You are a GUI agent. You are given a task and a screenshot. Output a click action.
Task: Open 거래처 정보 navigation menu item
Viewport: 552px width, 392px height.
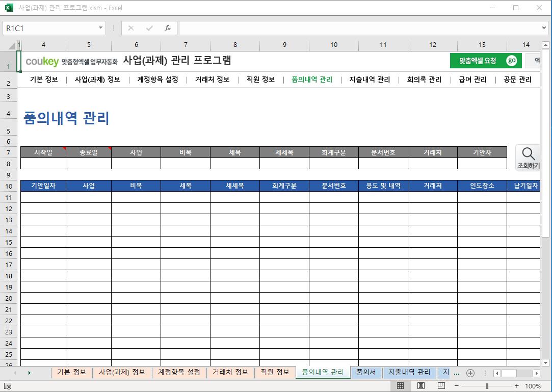coord(212,80)
